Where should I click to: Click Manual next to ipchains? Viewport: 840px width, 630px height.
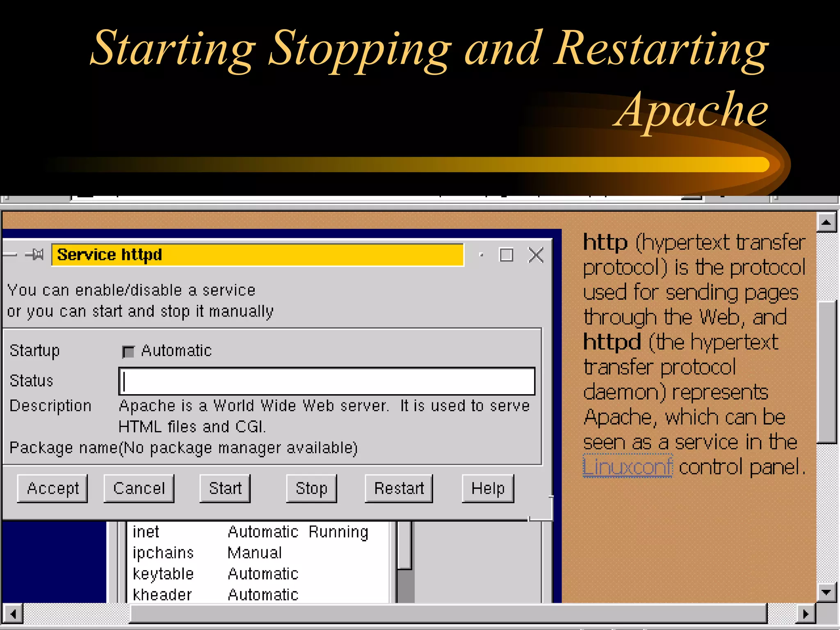[x=255, y=552]
